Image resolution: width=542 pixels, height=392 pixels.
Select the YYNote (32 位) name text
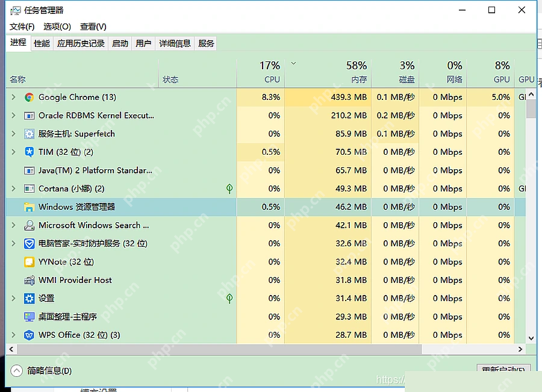66,262
